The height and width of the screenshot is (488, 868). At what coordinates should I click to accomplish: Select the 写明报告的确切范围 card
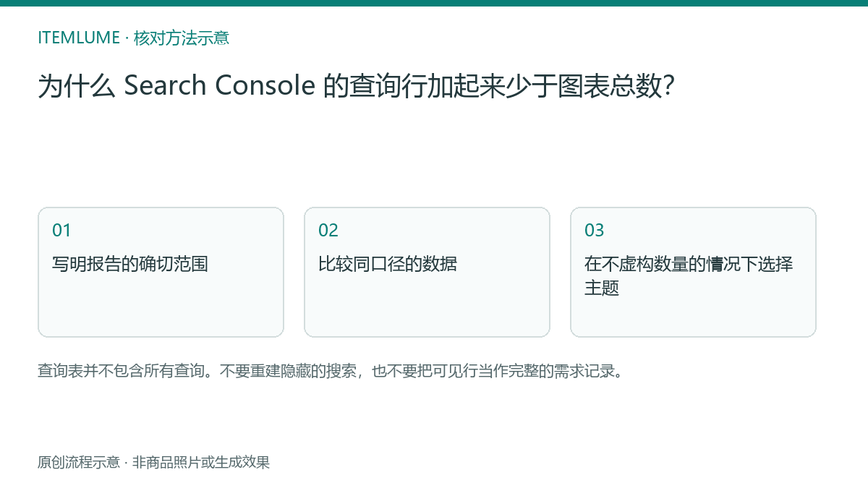161,272
